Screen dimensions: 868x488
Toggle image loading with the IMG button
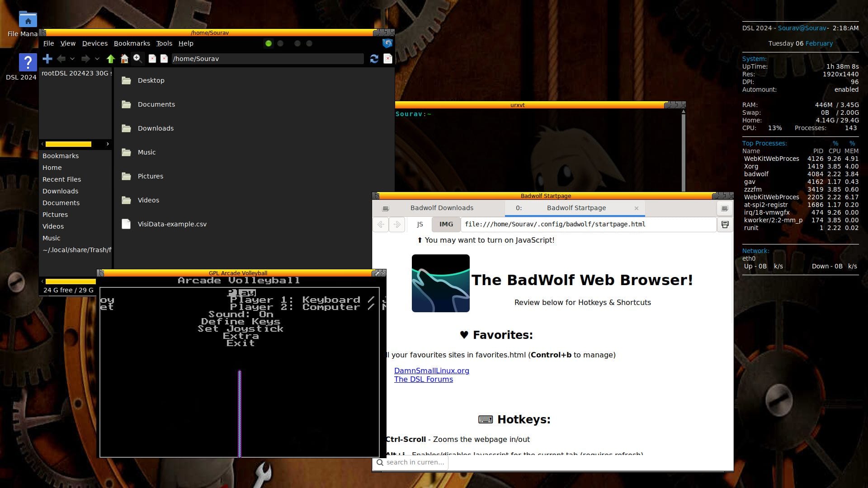pos(446,224)
